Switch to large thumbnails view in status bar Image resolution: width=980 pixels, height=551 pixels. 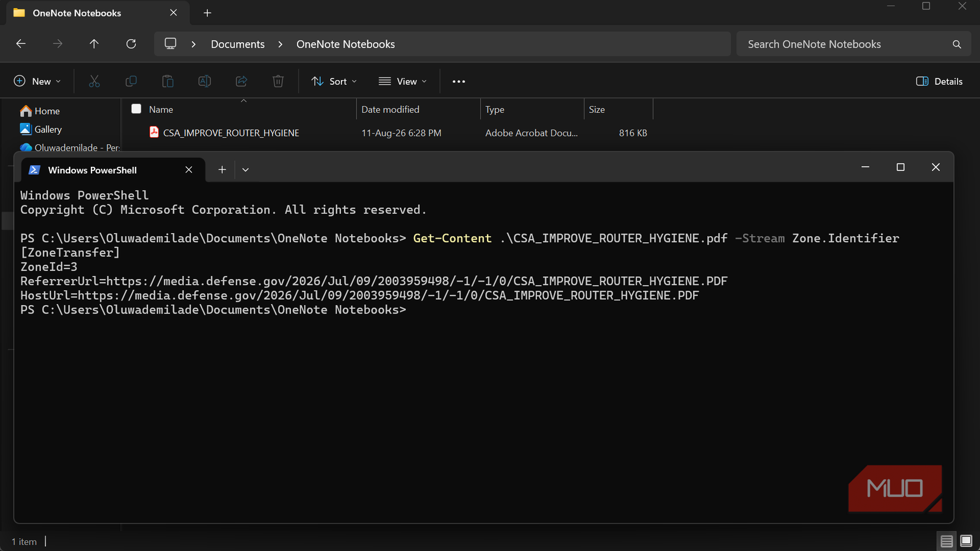[x=966, y=541]
